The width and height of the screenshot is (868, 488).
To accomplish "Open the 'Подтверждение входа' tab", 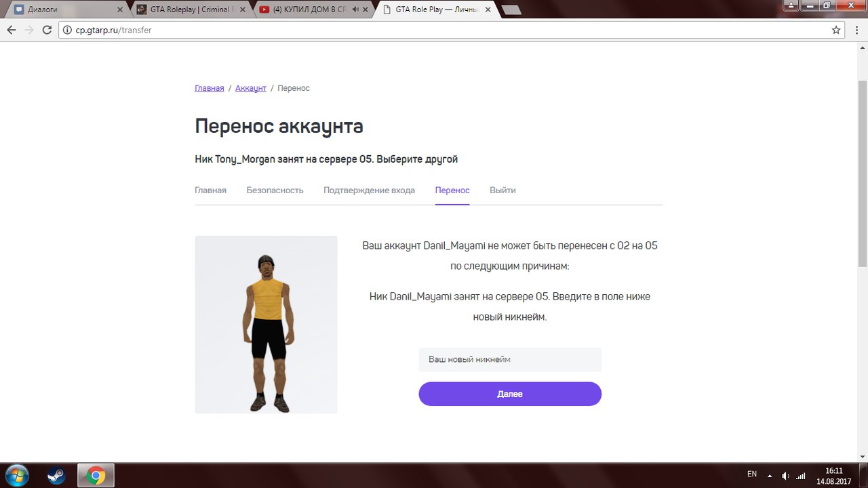I will (369, 190).
